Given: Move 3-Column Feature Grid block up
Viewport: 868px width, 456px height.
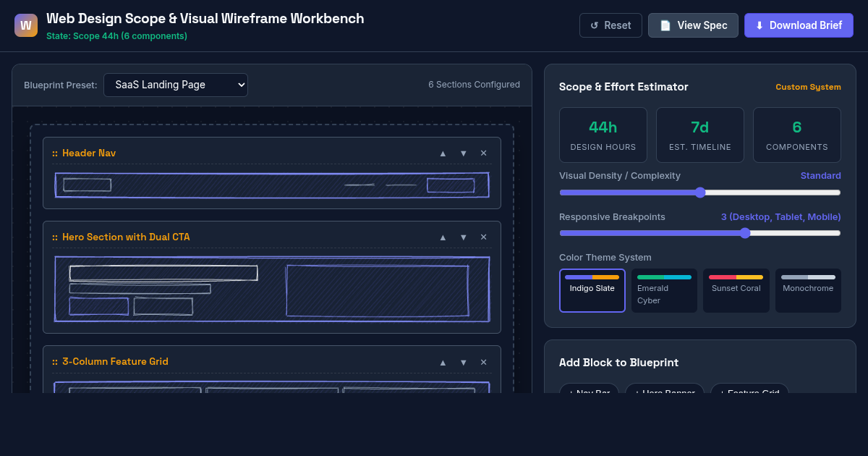Looking at the screenshot, I should point(443,362).
